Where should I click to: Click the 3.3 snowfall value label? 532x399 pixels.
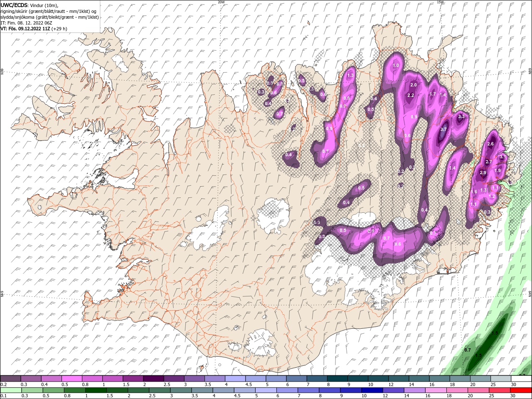tap(461, 117)
